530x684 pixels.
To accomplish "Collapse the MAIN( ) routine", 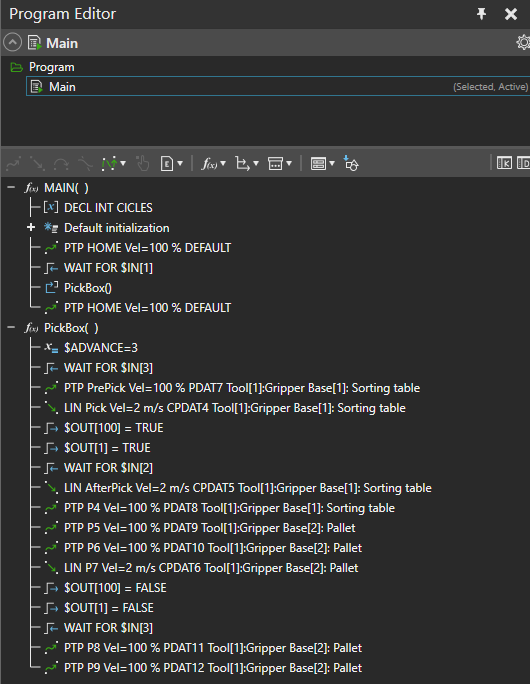I will (11, 188).
